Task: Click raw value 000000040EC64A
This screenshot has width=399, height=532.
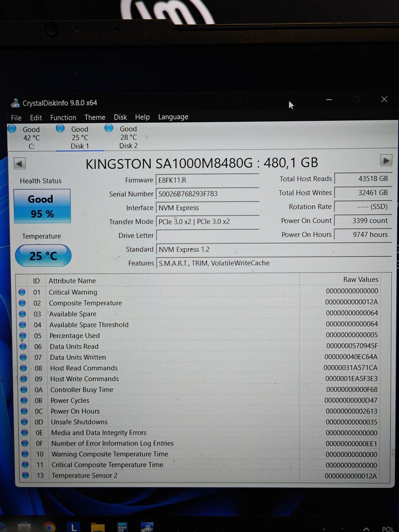Action: point(351,357)
